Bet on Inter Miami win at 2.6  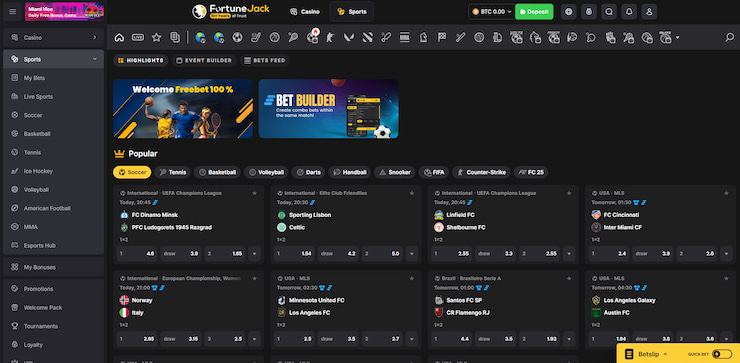[697, 253]
